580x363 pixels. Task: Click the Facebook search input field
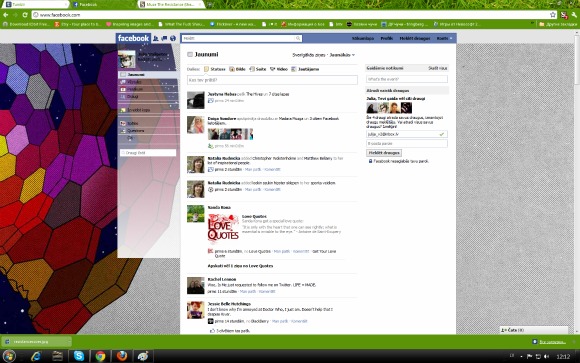click(x=241, y=38)
